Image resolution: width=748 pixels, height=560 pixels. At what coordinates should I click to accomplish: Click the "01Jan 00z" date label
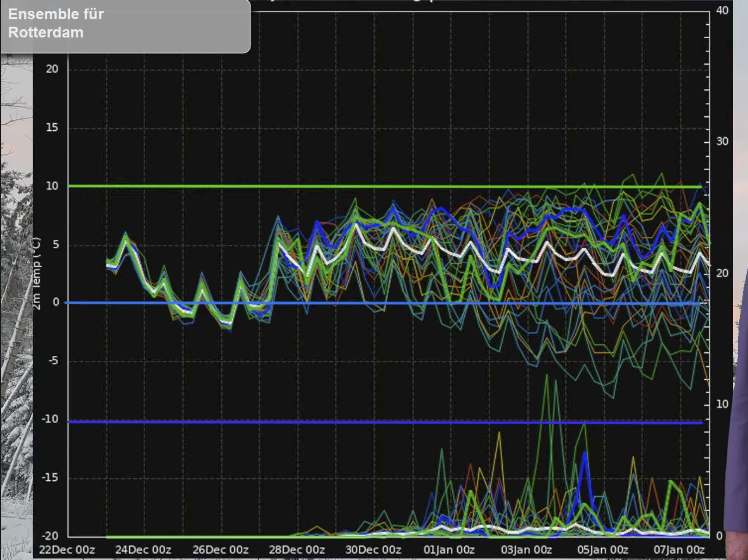pyautogui.click(x=449, y=550)
